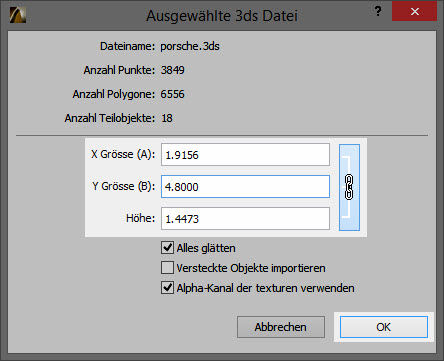
Task: Toggle Alpha-Kanal der texturen verwenden
Action: tap(167, 288)
